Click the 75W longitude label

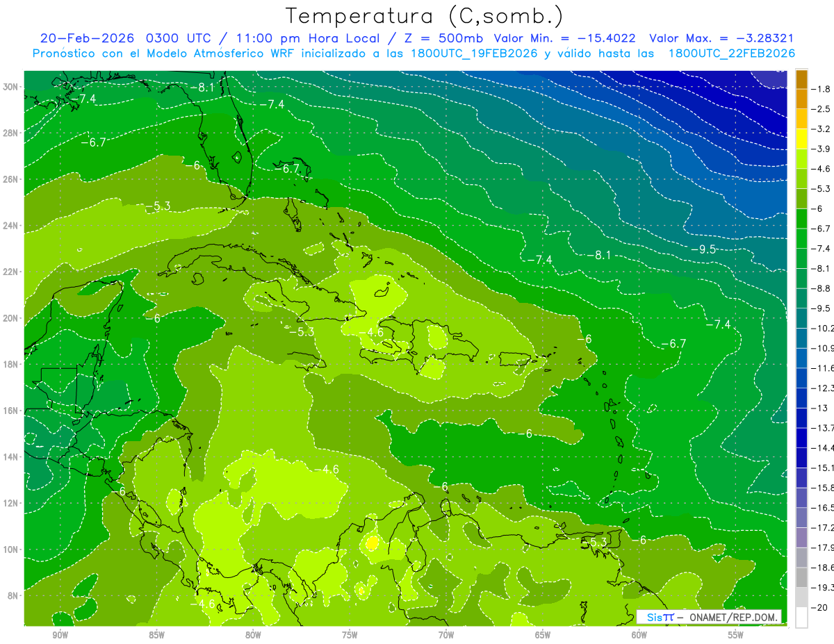tap(350, 635)
